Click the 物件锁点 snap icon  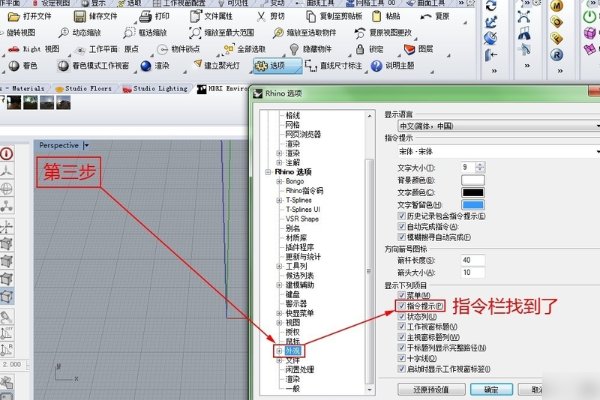(x=163, y=49)
